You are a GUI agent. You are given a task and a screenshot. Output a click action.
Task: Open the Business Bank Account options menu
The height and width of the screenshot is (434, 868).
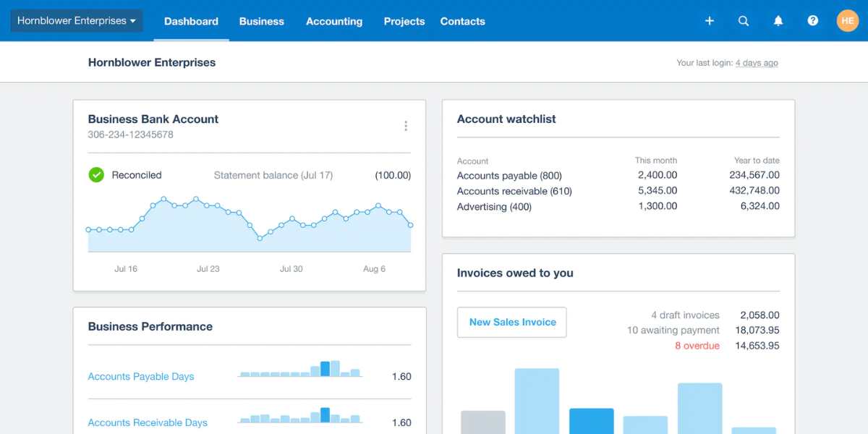(406, 125)
